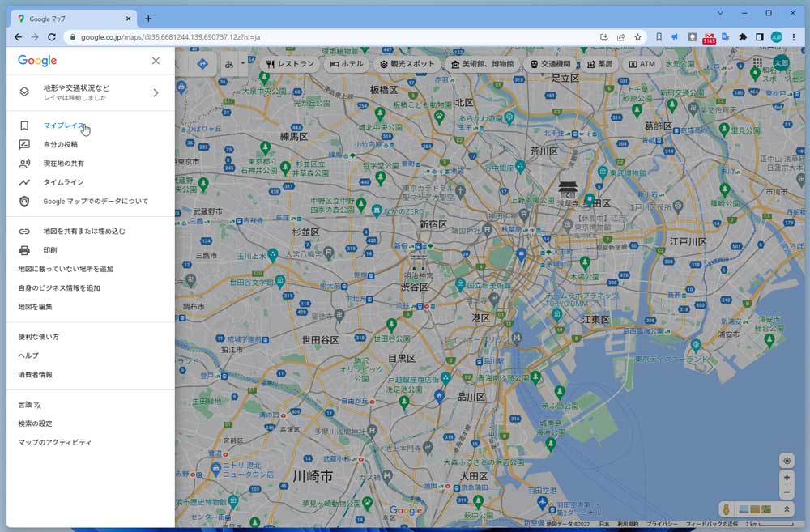Viewport: 810px width, 532px height.
Task: Click the shield icon for data info
Action: 24,202
